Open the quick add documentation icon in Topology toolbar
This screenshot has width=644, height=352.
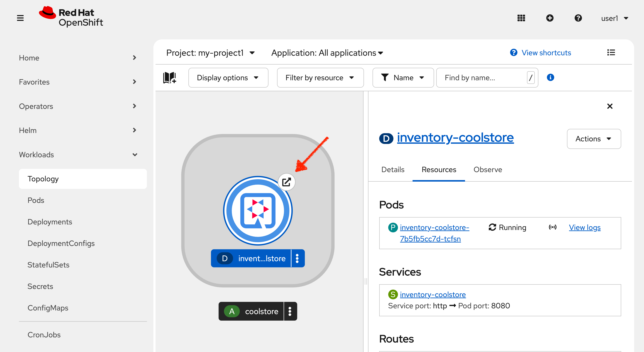[x=169, y=77]
